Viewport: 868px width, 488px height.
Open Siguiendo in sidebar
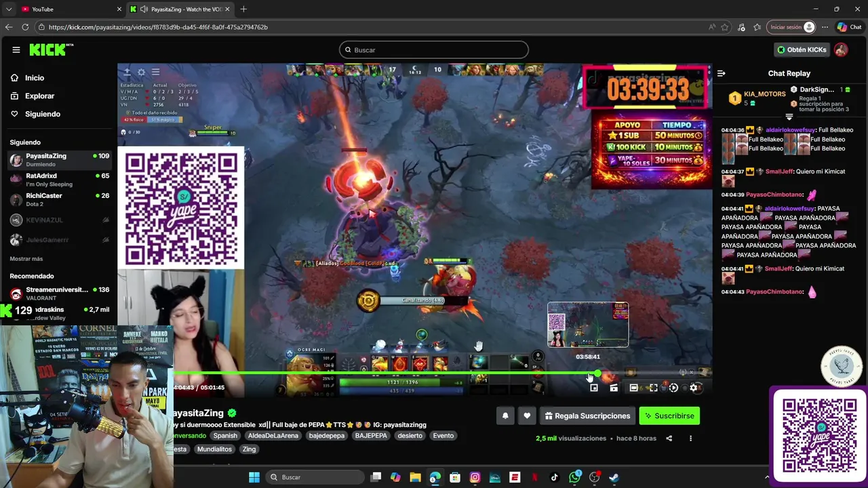coord(42,114)
